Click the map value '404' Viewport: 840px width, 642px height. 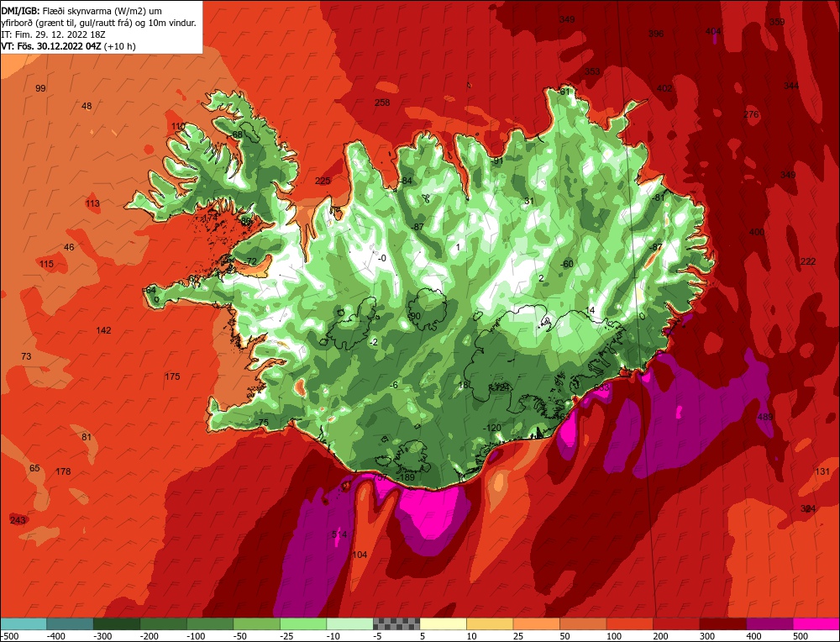713,31
